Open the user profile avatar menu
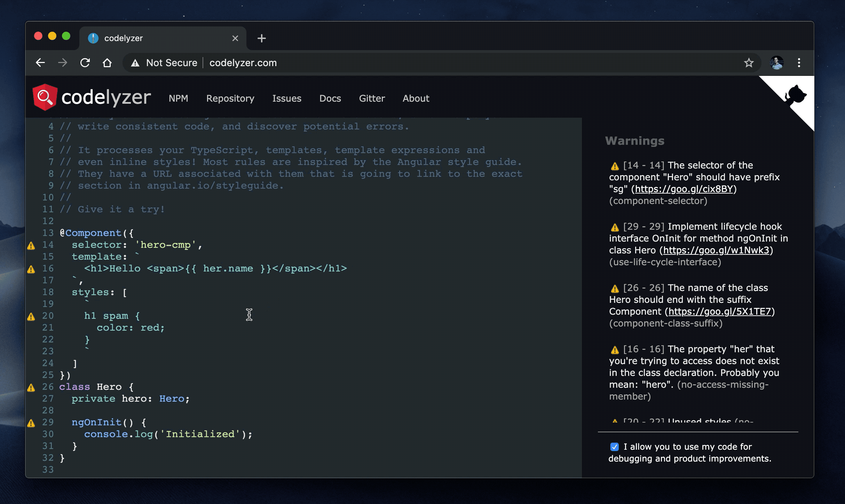This screenshot has height=504, width=845. 777,63
